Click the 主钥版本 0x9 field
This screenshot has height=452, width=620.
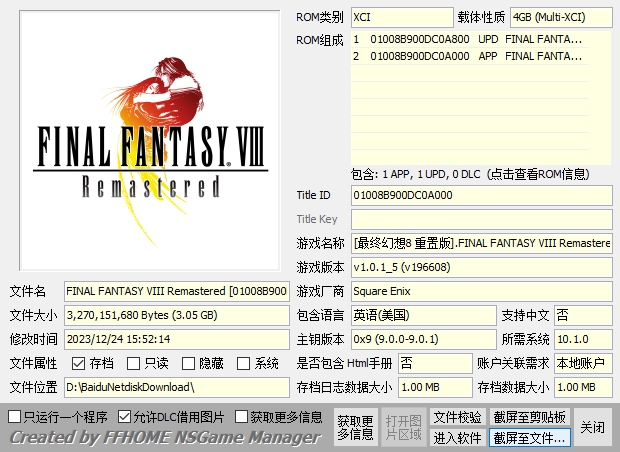(x=423, y=339)
